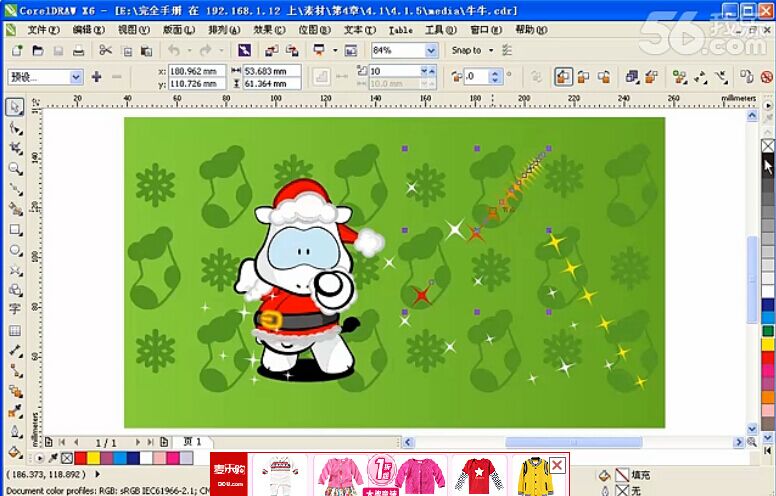Image resolution: width=776 pixels, height=496 pixels.
Task: Open the 效果(C) menu
Action: 270,30
